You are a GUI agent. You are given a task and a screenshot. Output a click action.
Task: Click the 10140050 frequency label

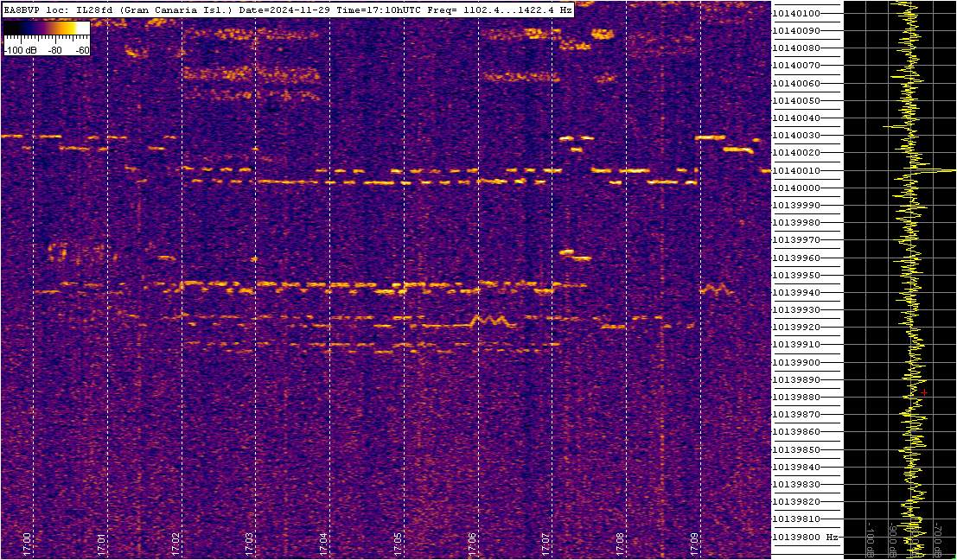tap(796, 100)
